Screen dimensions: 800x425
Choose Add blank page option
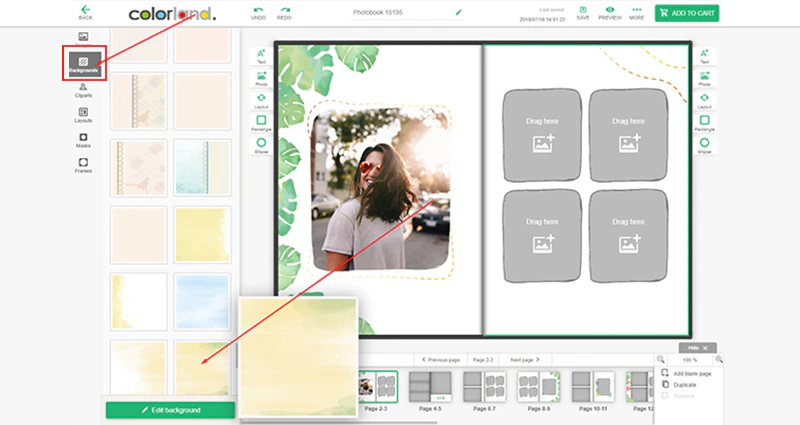(686, 373)
